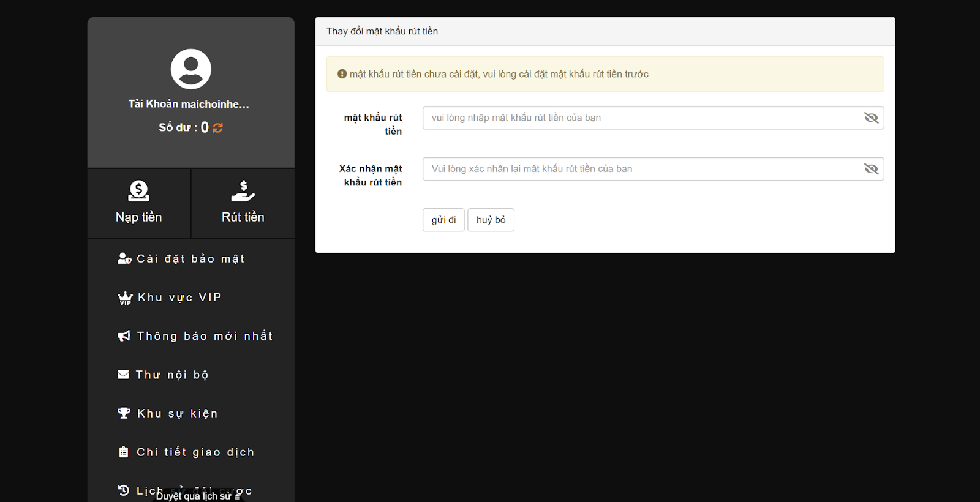Click the VIP crown icon

click(x=125, y=298)
